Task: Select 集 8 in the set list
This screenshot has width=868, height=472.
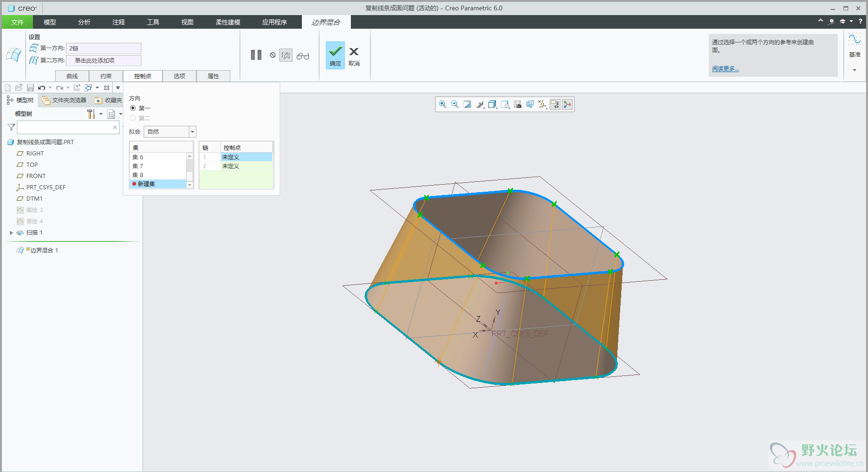Action: [x=158, y=175]
